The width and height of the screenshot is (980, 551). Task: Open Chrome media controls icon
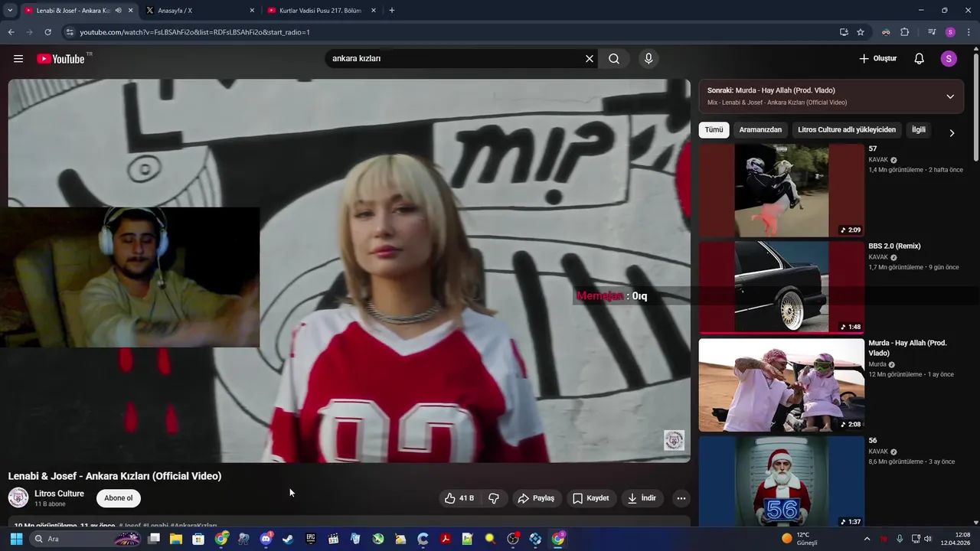pyautogui.click(x=932, y=32)
